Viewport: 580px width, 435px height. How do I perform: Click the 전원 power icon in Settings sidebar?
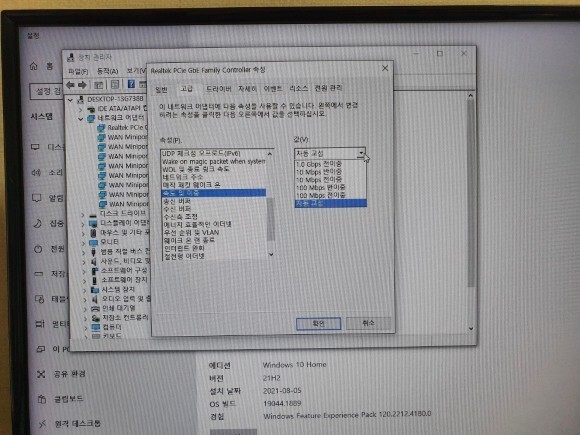(38, 249)
